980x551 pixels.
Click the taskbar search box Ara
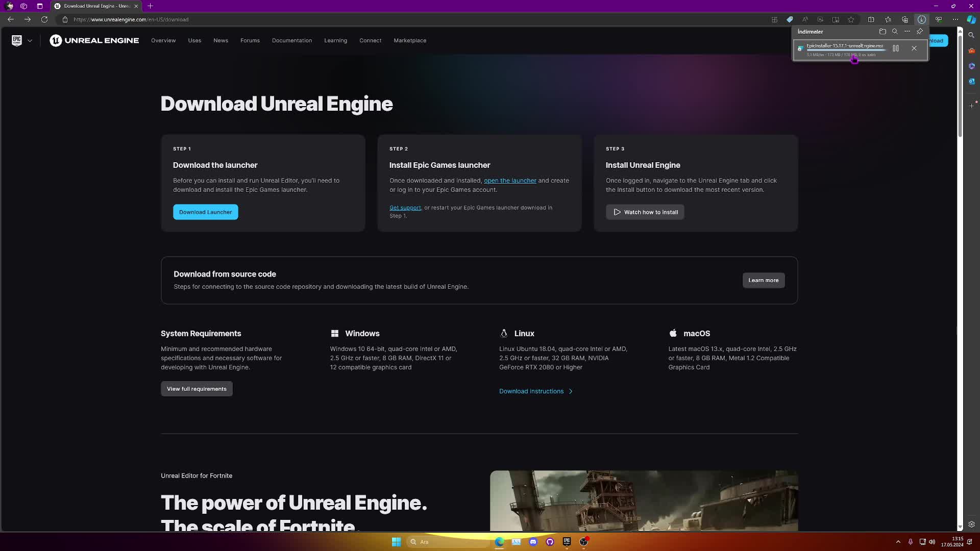point(449,542)
